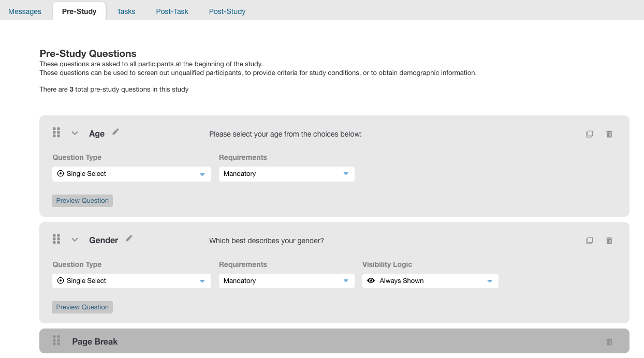Edit the Gender question title with pencil icon
Screen dimensions: 644x358
pos(129,238)
